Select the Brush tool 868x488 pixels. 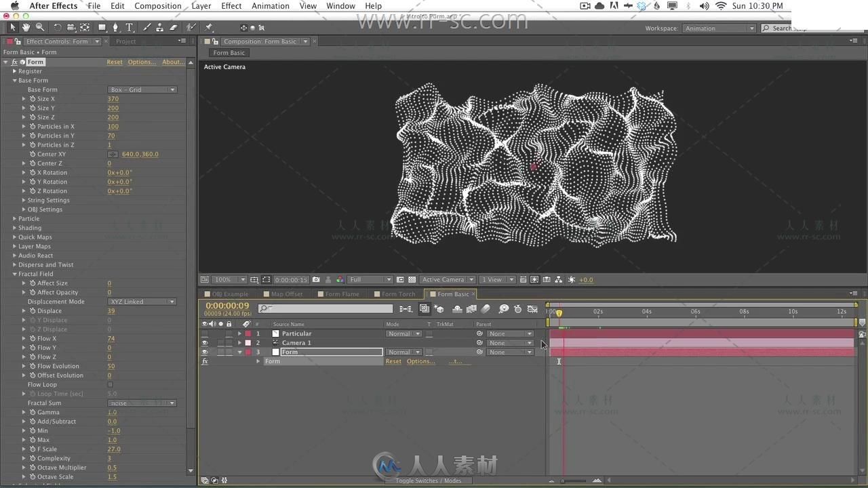(x=146, y=28)
